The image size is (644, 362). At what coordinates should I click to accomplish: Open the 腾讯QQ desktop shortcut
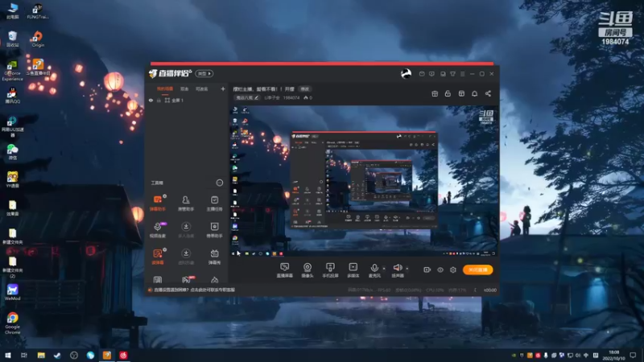12,95
